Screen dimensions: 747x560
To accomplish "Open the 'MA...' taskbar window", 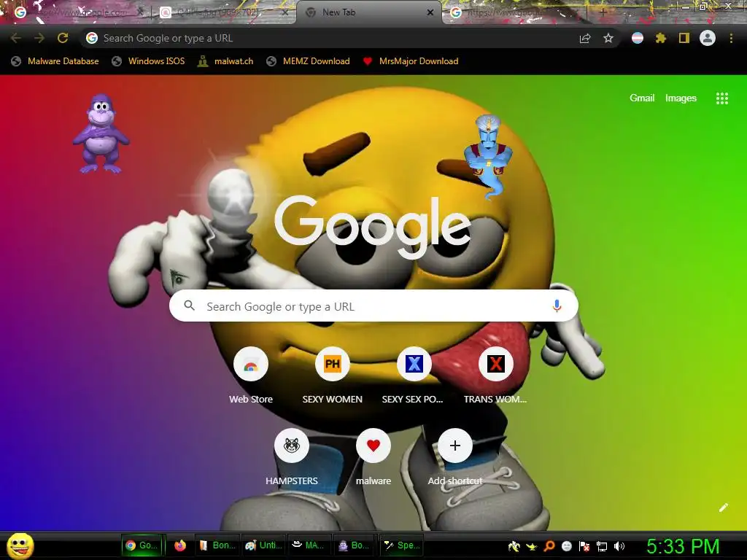I will tap(309, 545).
